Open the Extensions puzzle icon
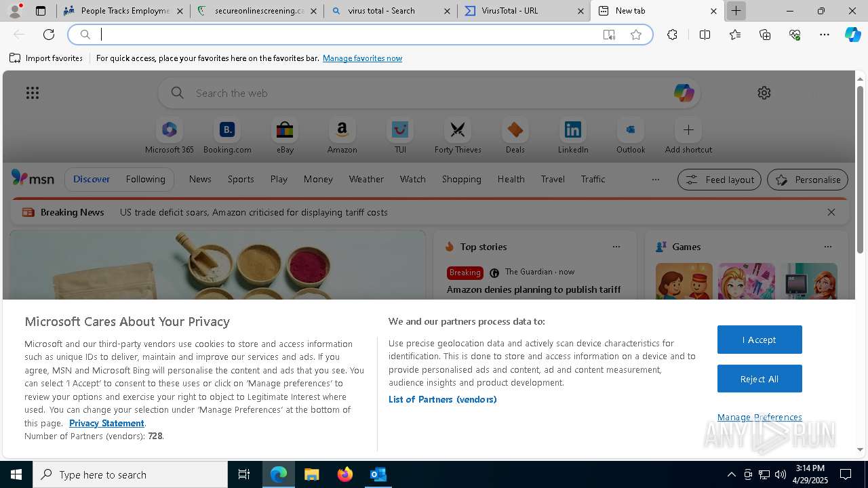This screenshot has height=488, width=868. click(672, 35)
